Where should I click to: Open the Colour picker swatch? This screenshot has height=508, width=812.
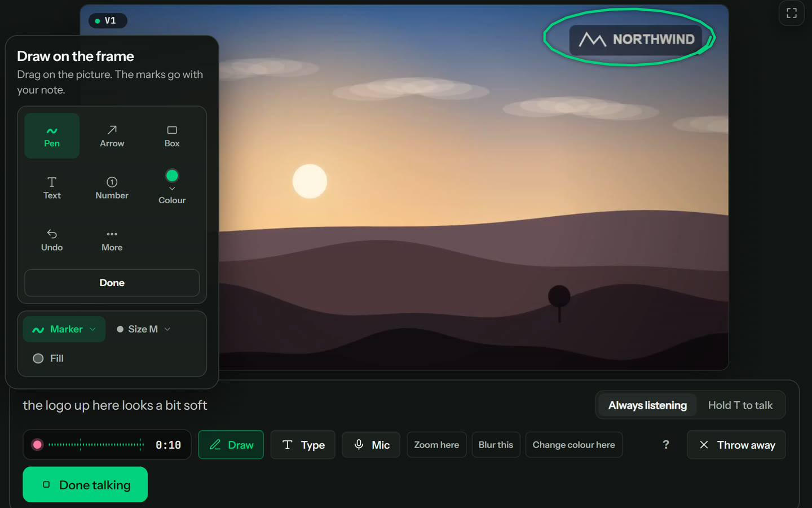172,187
